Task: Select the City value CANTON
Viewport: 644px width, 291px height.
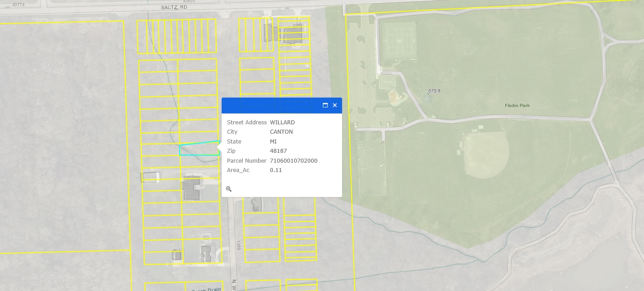Action: point(281,132)
